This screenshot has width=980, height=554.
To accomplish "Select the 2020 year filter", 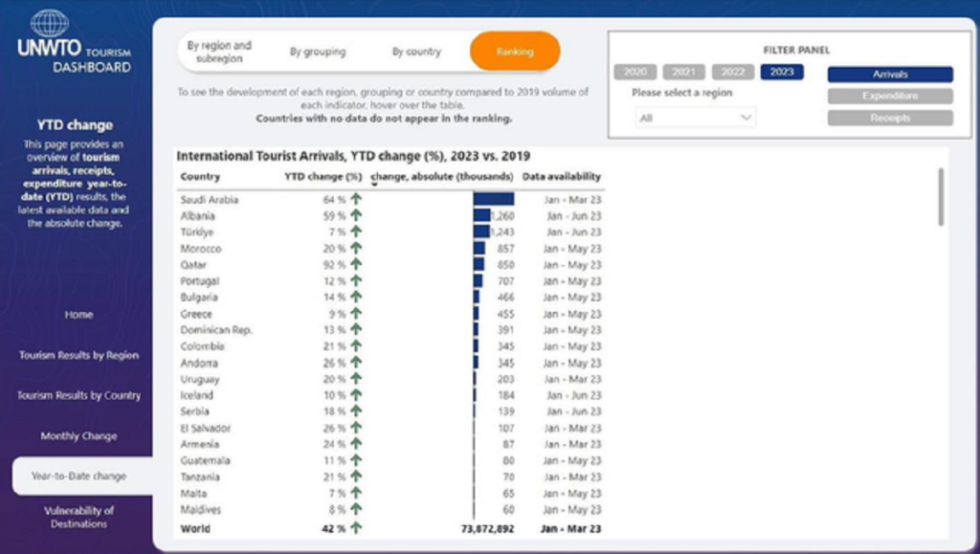I will pos(635,72).
